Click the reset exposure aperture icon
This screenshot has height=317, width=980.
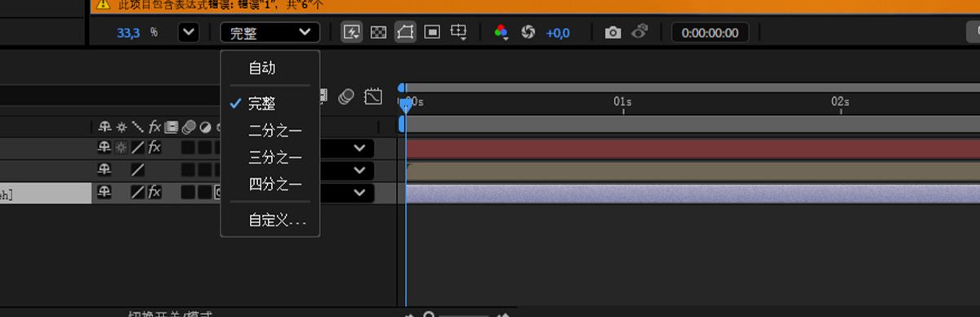pos(528,33)
